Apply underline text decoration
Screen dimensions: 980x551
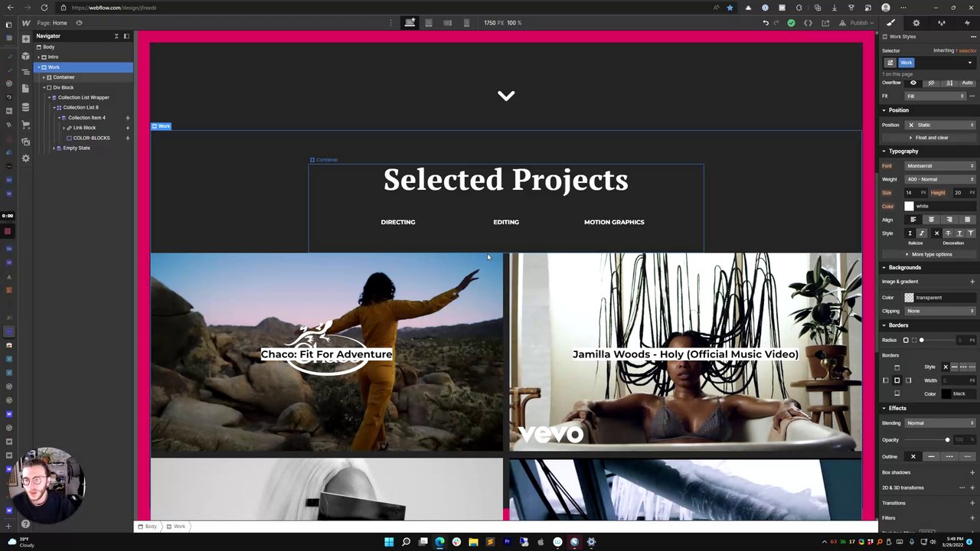point(959,233)
